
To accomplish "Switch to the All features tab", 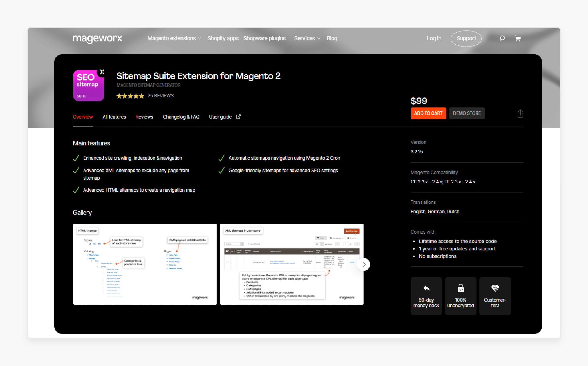I will (x=114, y=117).
